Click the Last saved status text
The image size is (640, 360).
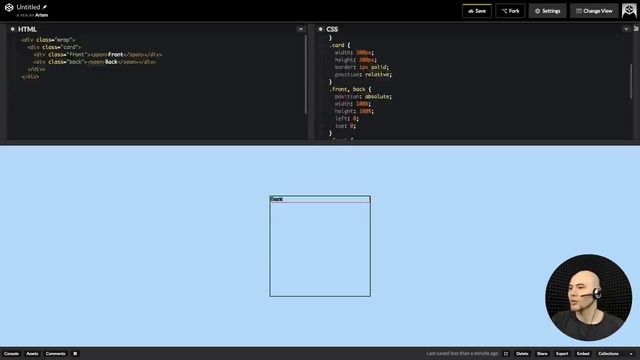[462, 353]
